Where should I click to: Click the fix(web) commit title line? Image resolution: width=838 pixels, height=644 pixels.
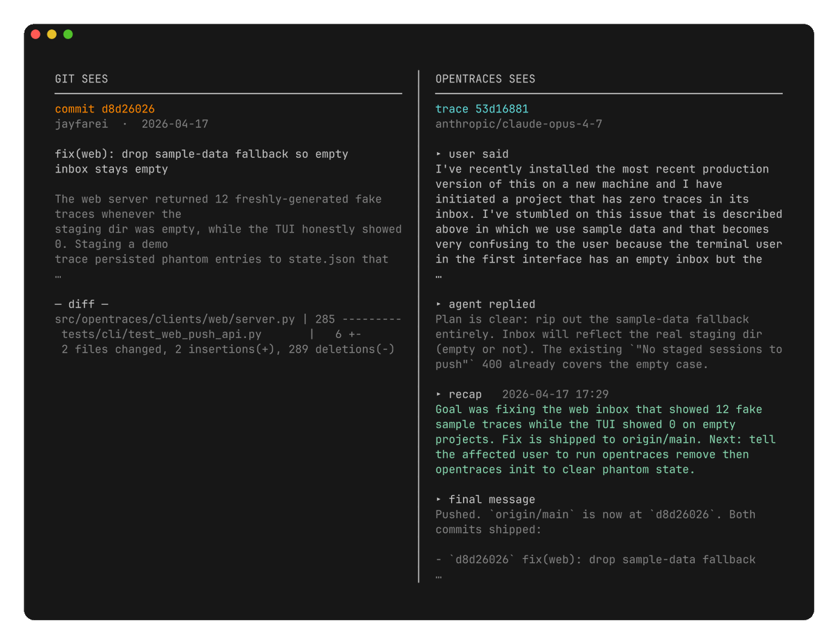pyautogui.click(x=202, y=154)
